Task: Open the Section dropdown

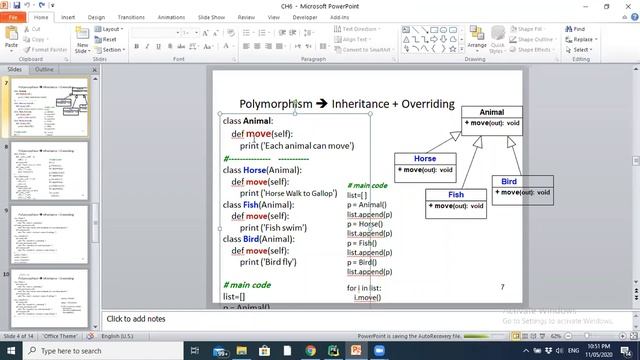Action: click(110, 49)
